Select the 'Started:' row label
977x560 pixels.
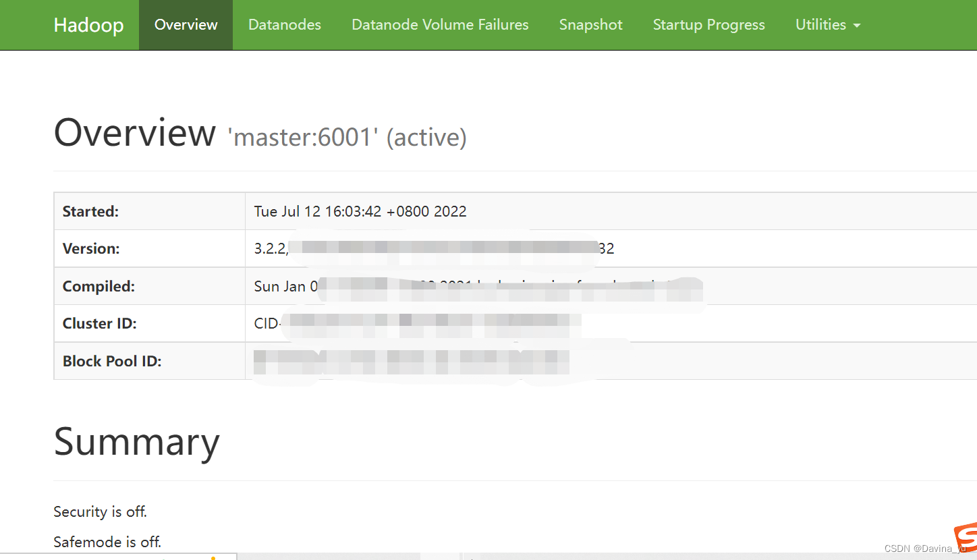coord(90,211)
